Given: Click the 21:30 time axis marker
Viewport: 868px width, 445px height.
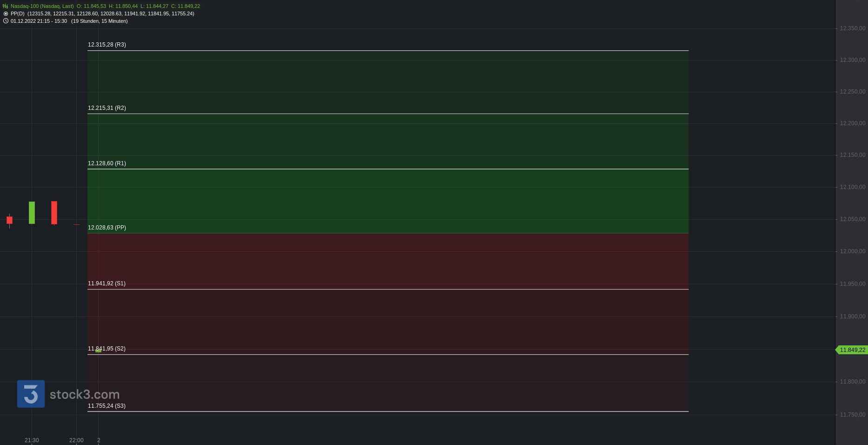Looking at the screenshot, I should coord(32,440).
